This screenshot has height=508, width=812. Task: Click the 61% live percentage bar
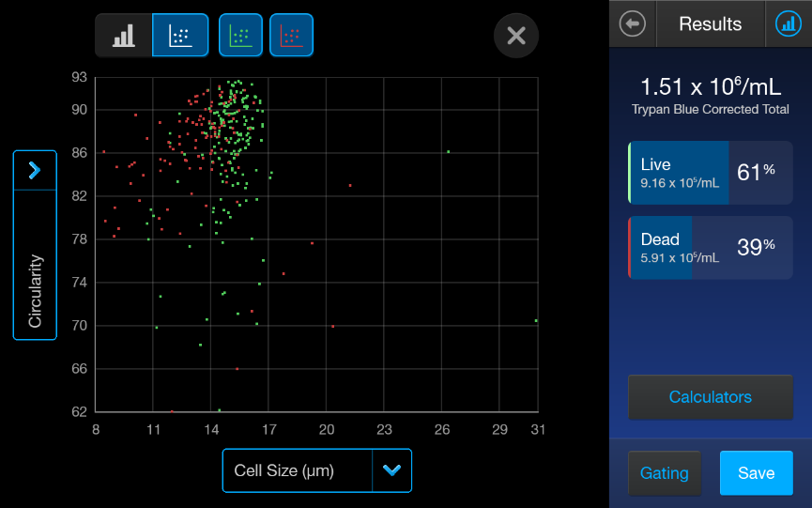click(758, 172)
